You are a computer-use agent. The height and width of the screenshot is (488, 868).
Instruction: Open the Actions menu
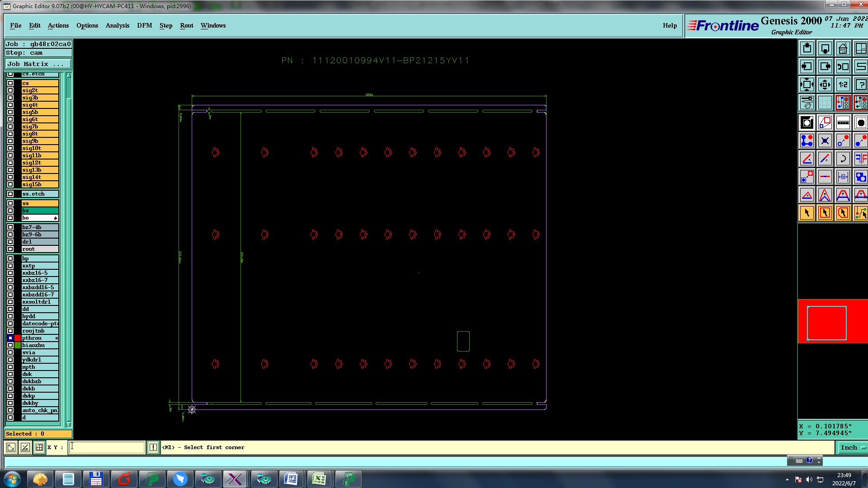click(58, 26)
